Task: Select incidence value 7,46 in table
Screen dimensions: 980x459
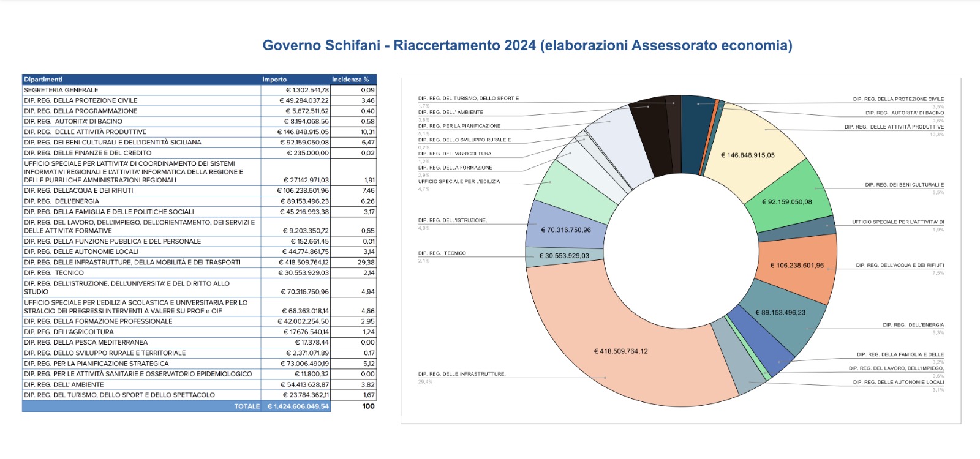Action: [x=368, y=190]
